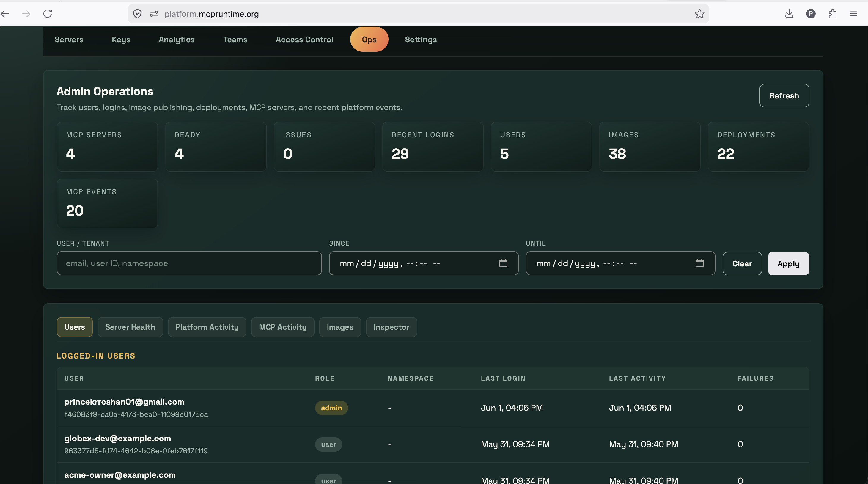Switch to the MCP Activity sub-tab
The image size is (868, 484).
pos(282,327)
